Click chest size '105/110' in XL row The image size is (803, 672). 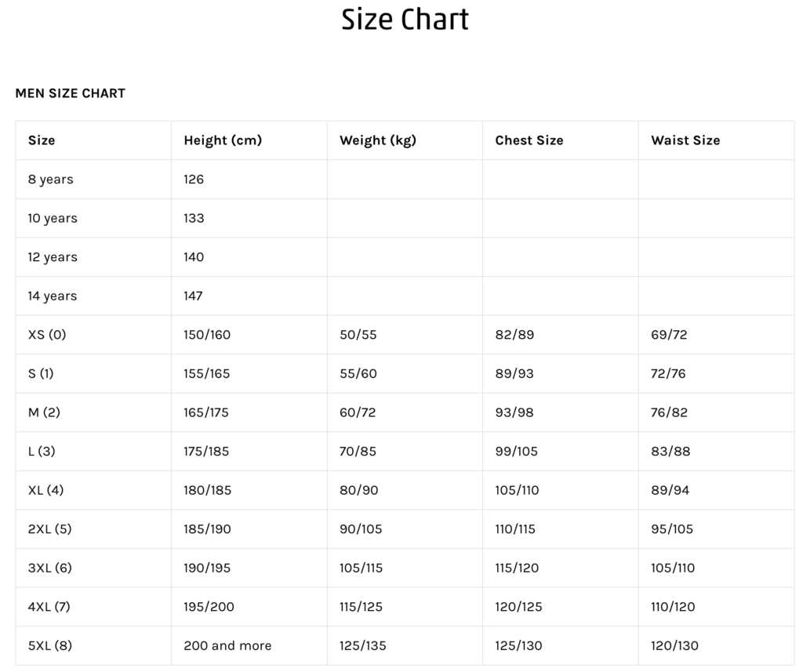click(x=517, y=491)
